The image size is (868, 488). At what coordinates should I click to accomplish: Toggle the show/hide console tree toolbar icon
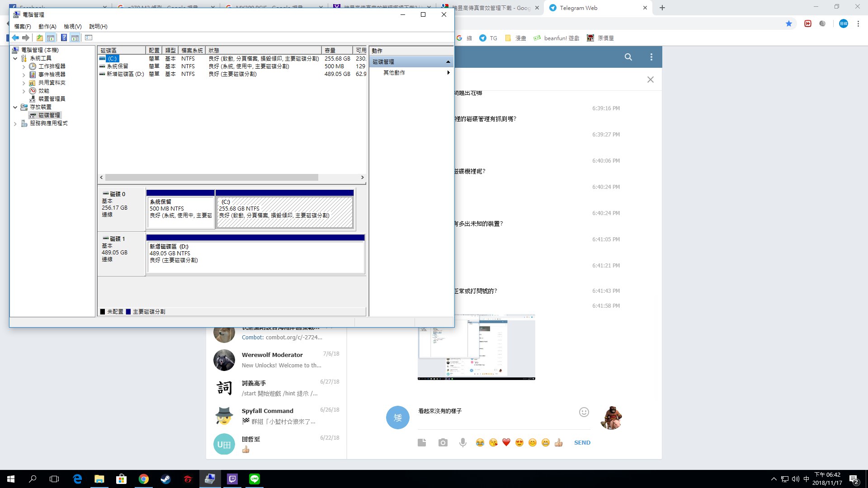pyautogui.click(x=51, y=38)
